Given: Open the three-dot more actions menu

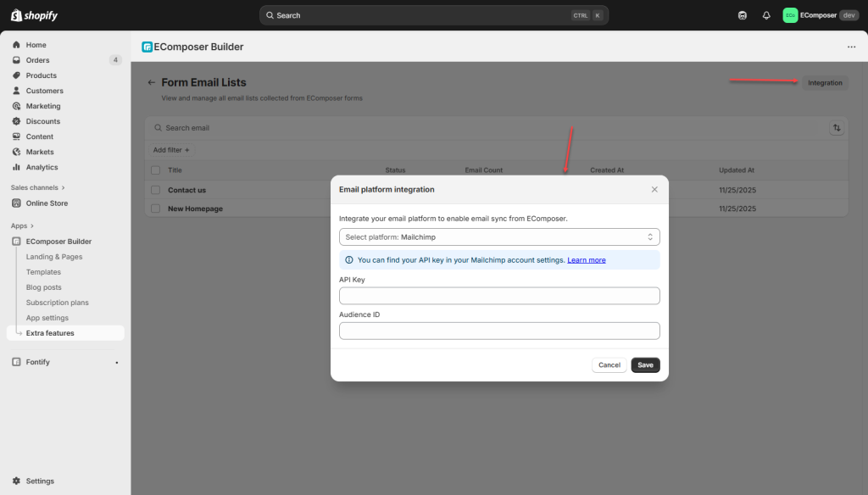Looking at the screenshot, I should pyautogui.click(x=851, y=47).
